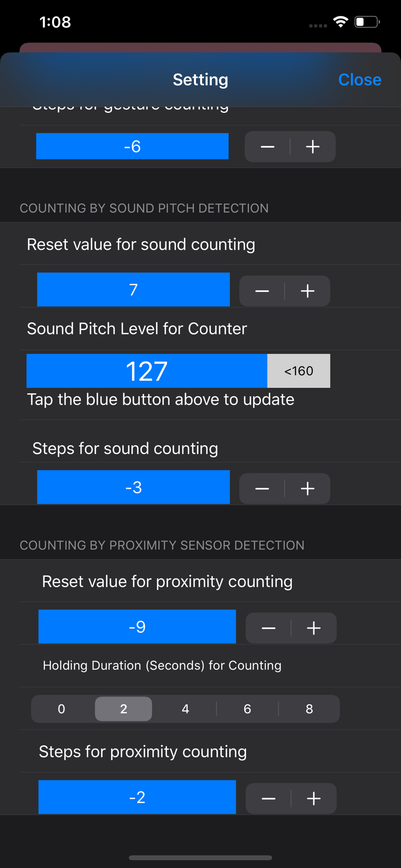Screen dimensions: 401x868
Task: Pick 8 seconds holding duration
Action: 309,709
